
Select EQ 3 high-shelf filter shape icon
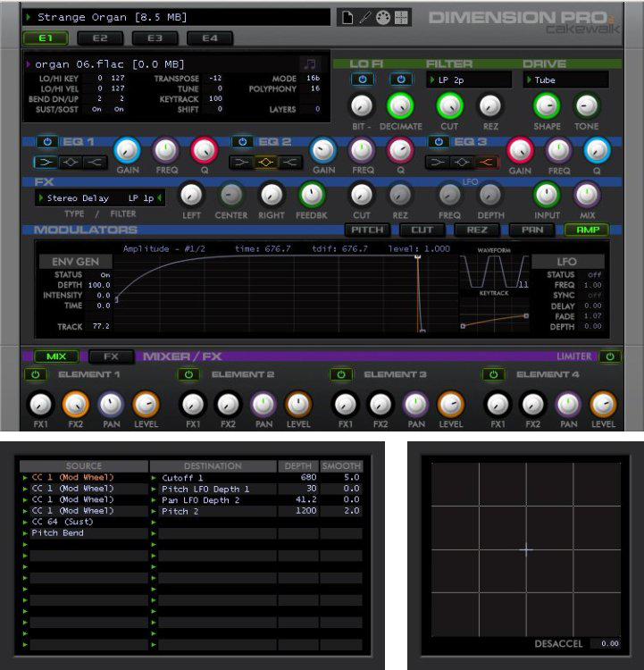tap(486, 163)
